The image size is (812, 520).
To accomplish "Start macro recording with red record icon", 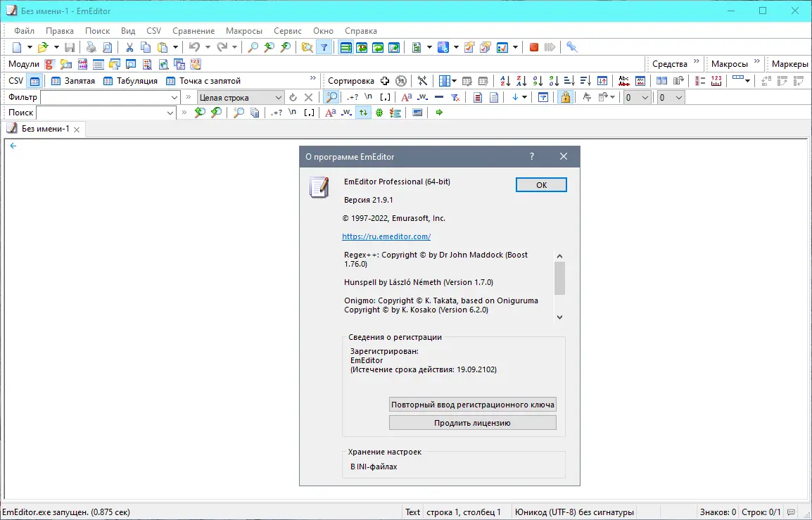I will [x=534, y=47].
